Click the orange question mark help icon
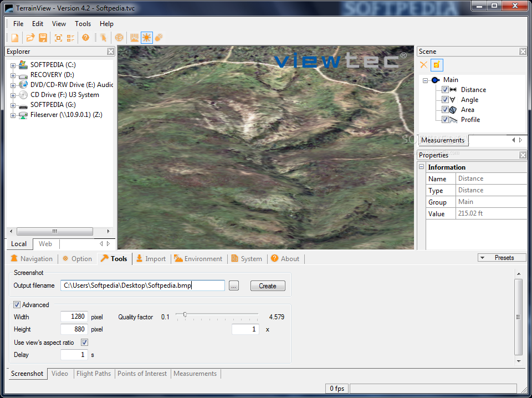The image size is (532, 398). click(x=85, y=38)
